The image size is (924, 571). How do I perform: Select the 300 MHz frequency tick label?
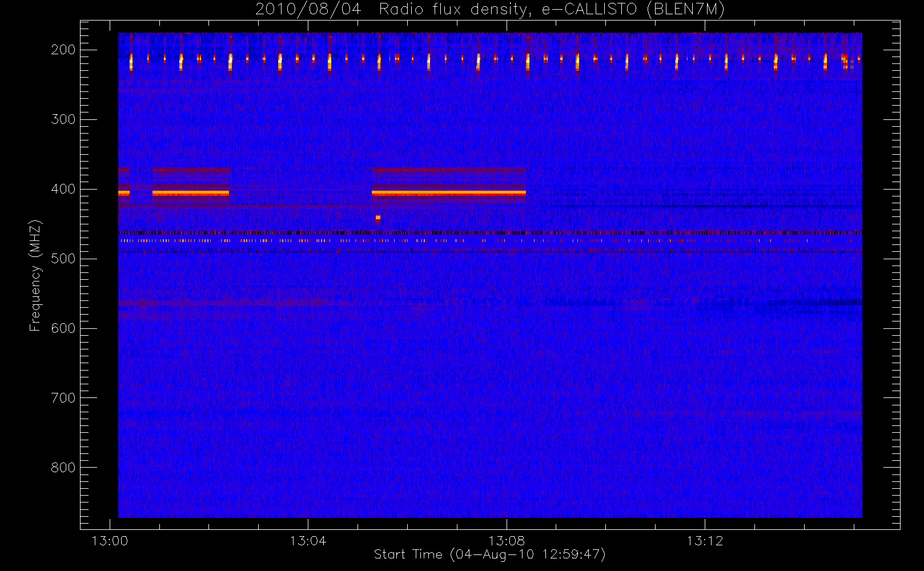coord(63,119)
